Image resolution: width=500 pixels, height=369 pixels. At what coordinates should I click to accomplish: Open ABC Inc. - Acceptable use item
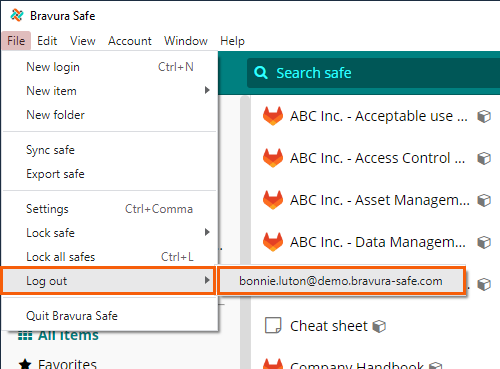tap(378, 116)
